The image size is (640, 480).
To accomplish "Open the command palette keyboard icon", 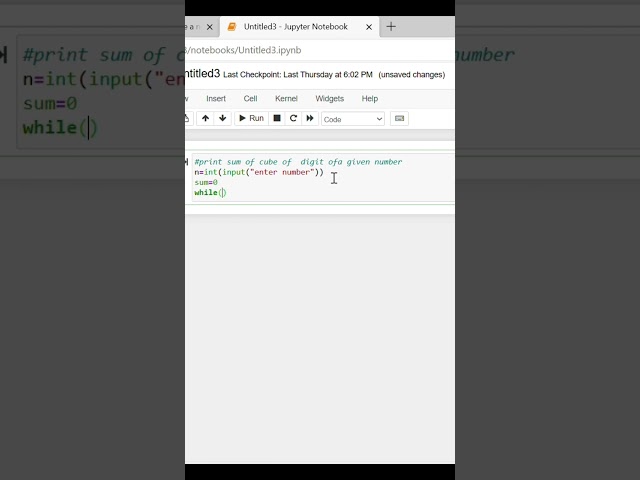I will 399,118.
